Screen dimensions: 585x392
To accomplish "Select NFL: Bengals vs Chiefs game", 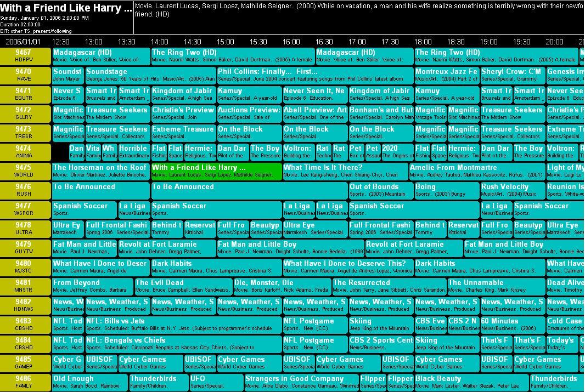I will pyautogui.click(x=183, y=344).
